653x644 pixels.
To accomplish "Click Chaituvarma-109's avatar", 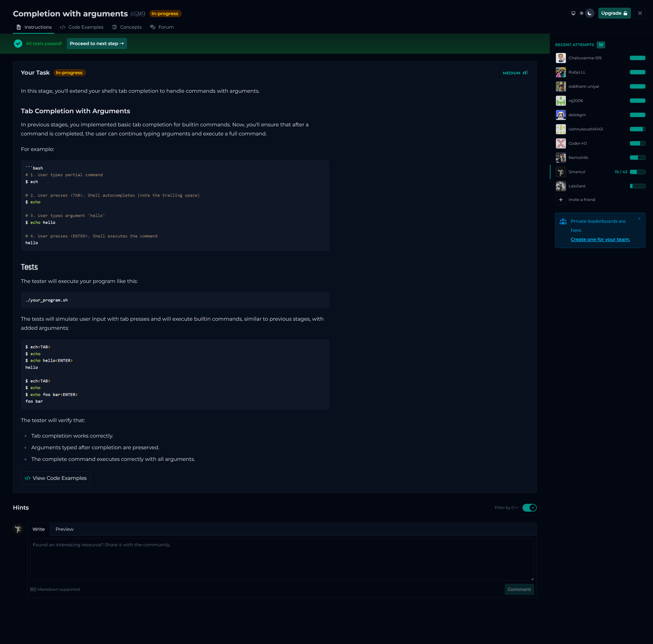I will [561, 58].
